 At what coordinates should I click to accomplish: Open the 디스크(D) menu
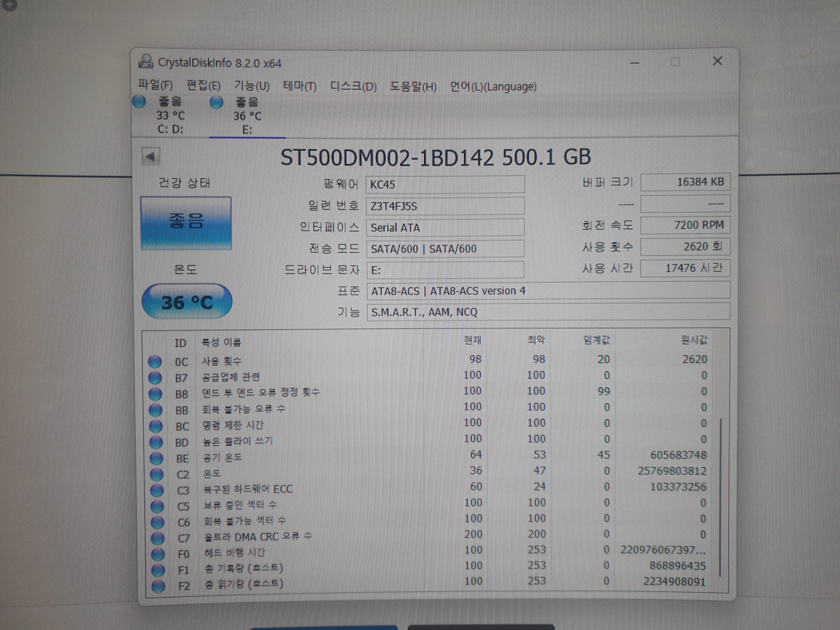click(353, 87)
